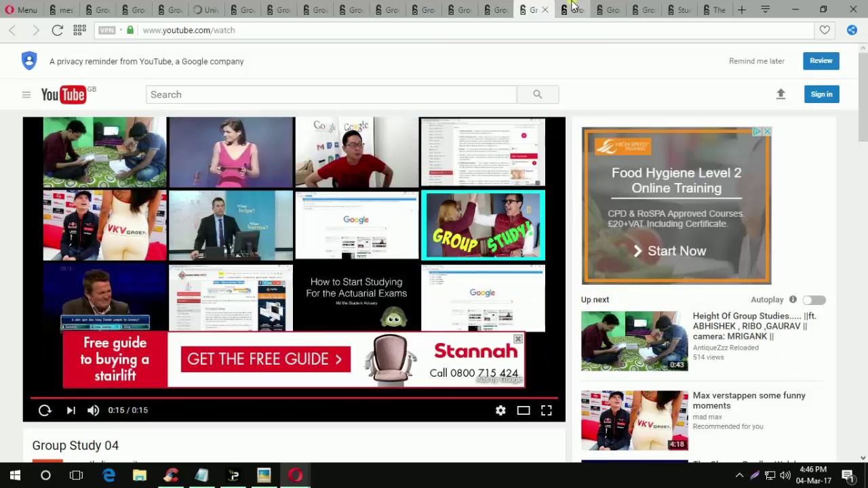The image size is (868, 488).
Task: Bookmark page with heart icon
Action: click(825, 30)
